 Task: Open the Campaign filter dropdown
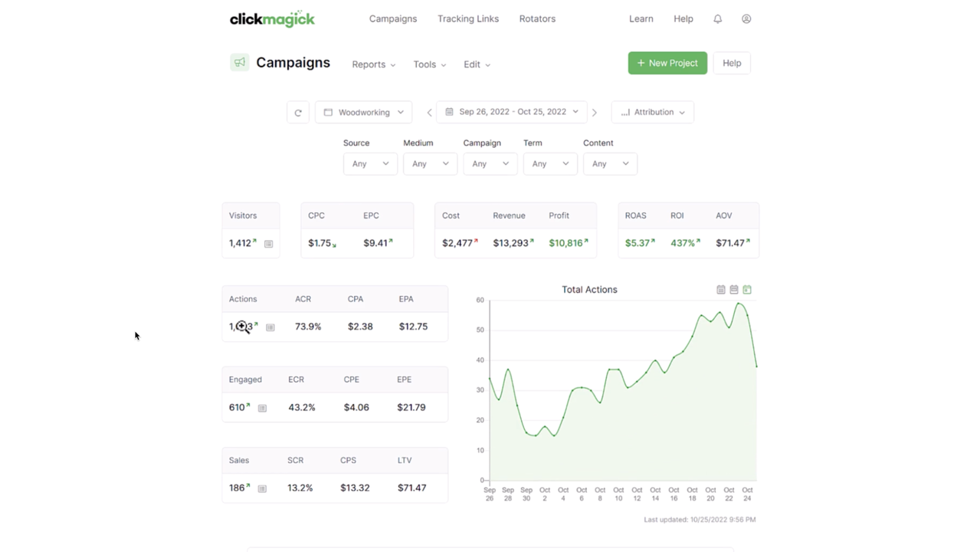pos(490,164)
